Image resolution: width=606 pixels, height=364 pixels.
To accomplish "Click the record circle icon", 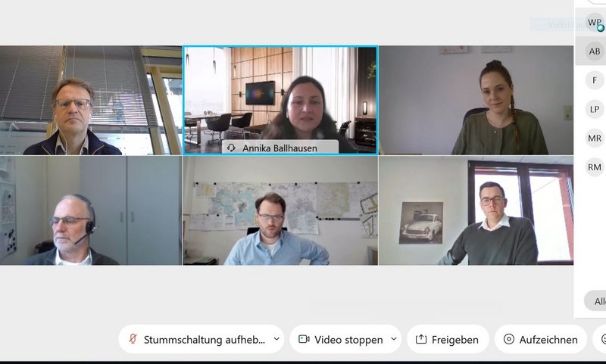I will point(509,339).
